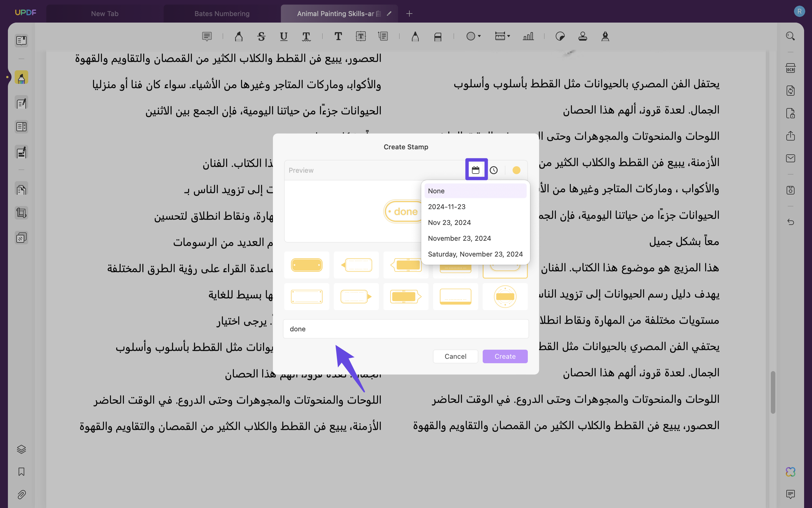This screenshot has height=508, width=812.
Task: Toggle the calendar date format dropdown
Action: pos(476,170)
